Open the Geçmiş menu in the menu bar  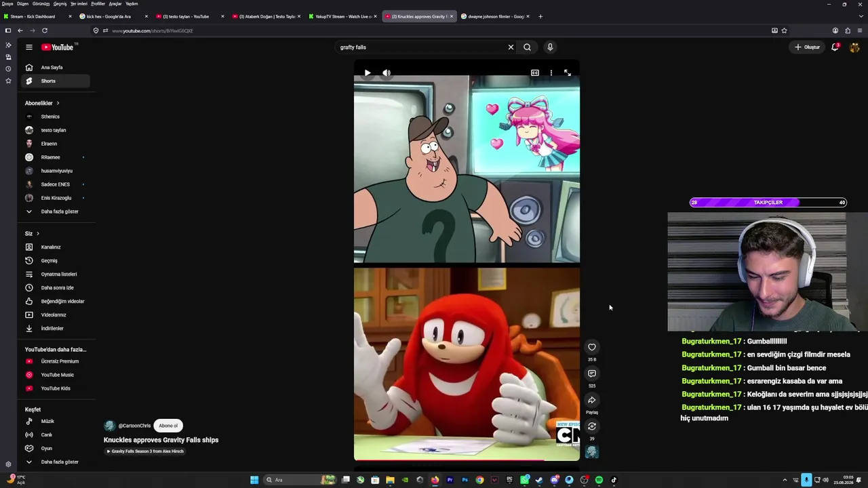pos(60,3)
